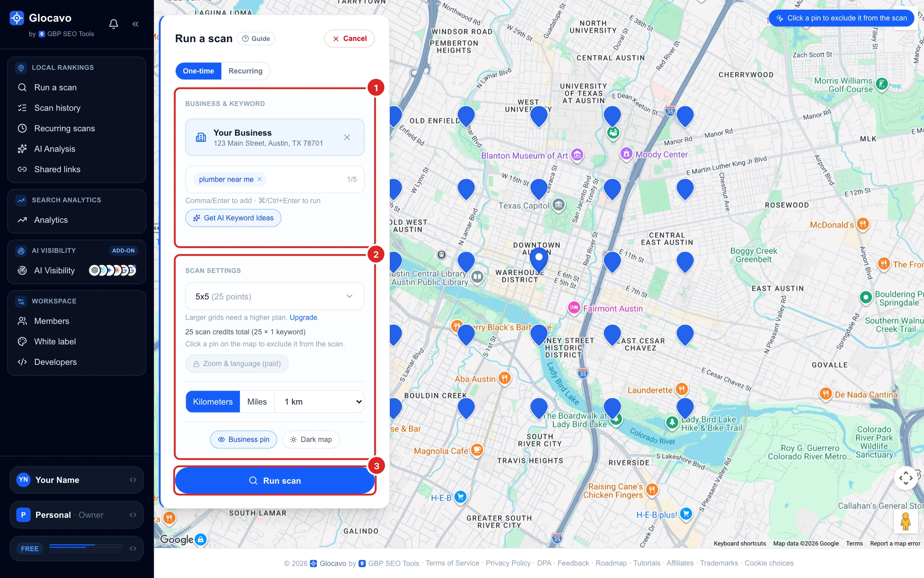
Task: Open Developers in the sidebar
Action: click(55, 362)
